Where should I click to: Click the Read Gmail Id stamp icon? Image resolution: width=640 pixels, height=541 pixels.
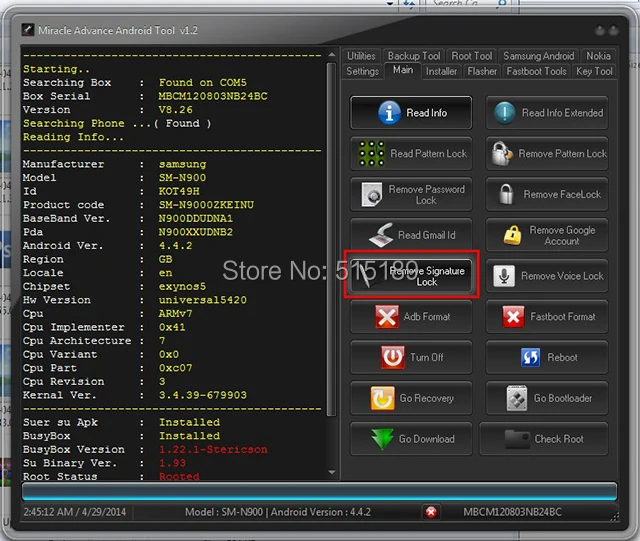coord(381,235)
